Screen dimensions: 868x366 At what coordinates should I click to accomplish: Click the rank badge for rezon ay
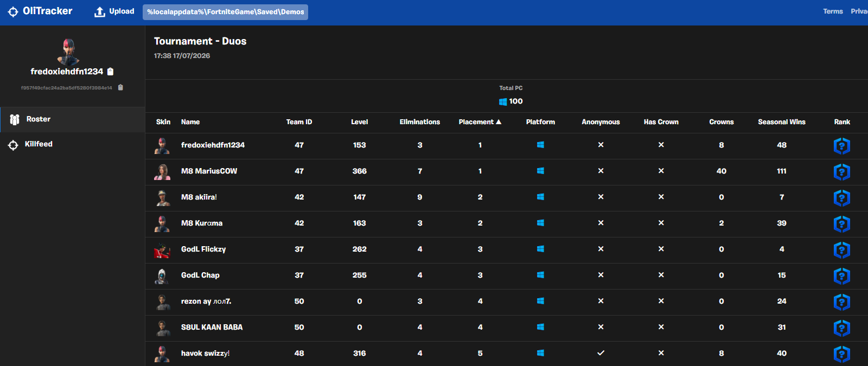coord(842,302)
